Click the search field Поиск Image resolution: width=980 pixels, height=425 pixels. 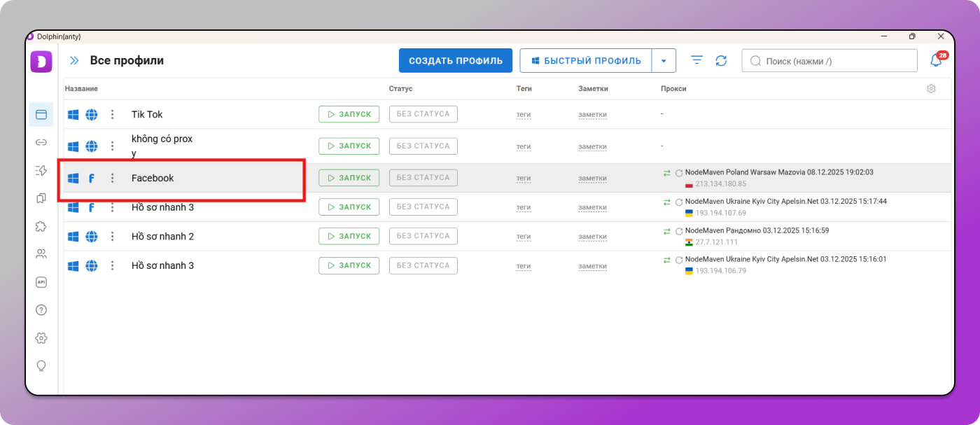pos(829,61)
